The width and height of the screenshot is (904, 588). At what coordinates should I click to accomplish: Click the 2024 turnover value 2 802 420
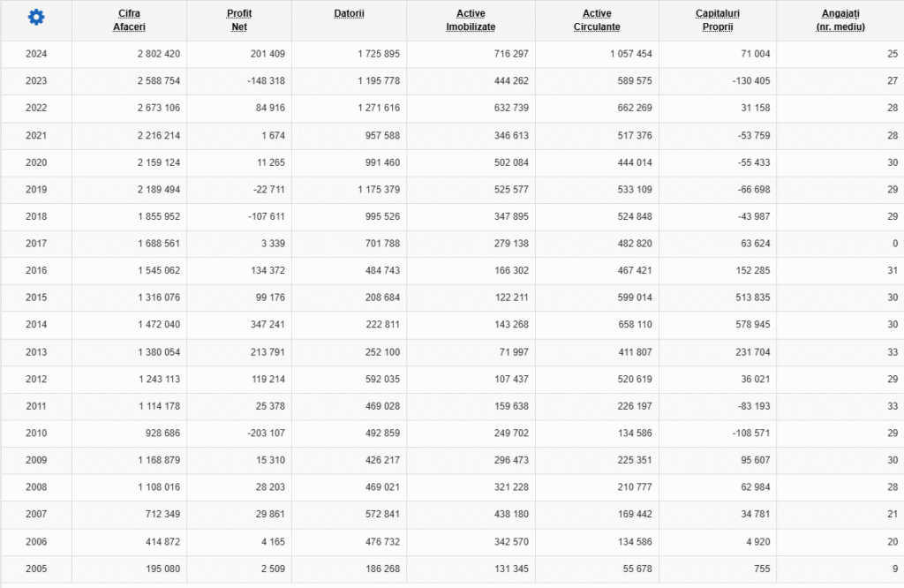154,54
